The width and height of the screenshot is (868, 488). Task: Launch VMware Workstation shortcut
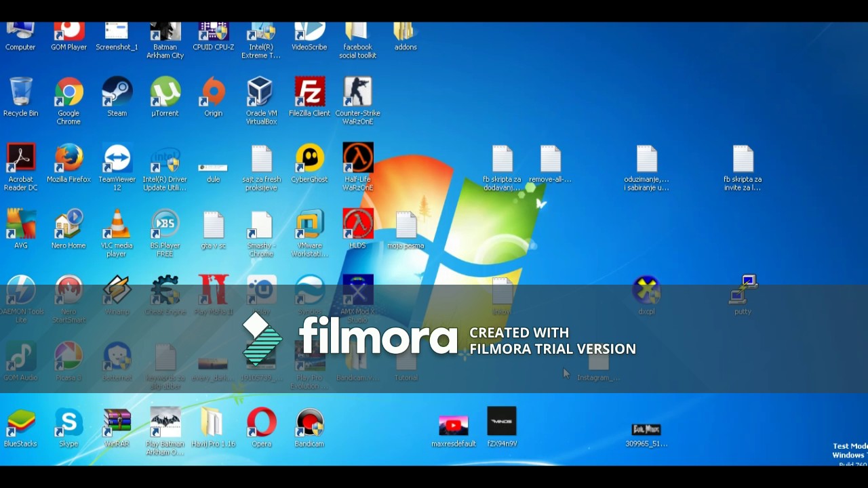pyautogui.click(x=309, y=224)
